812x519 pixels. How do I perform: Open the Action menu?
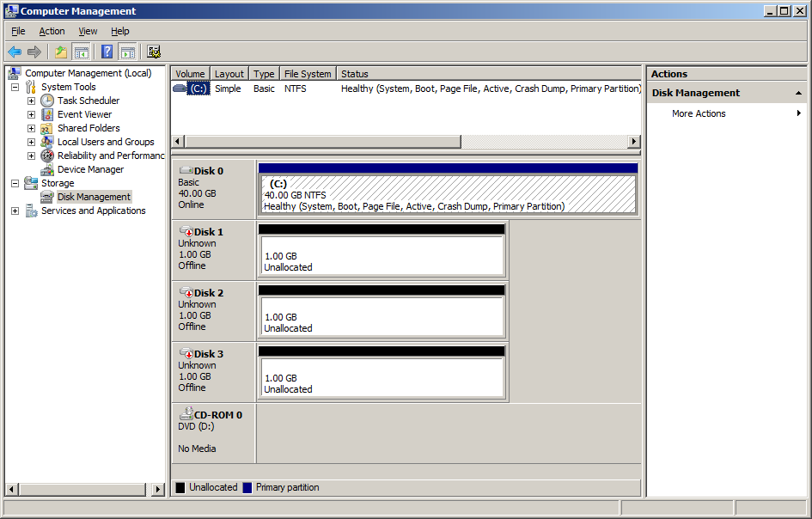point(52,31)
